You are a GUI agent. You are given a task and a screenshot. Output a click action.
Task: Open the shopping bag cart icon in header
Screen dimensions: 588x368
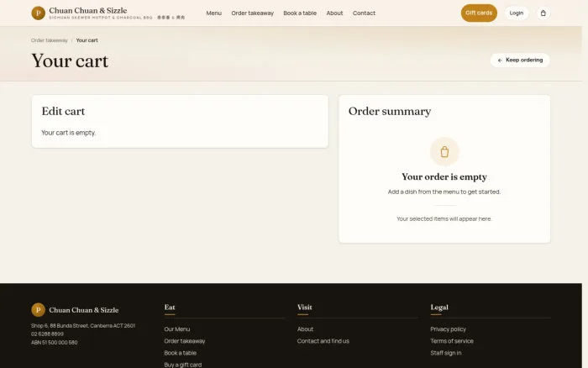pyautogui.click(x=543, y=13)
